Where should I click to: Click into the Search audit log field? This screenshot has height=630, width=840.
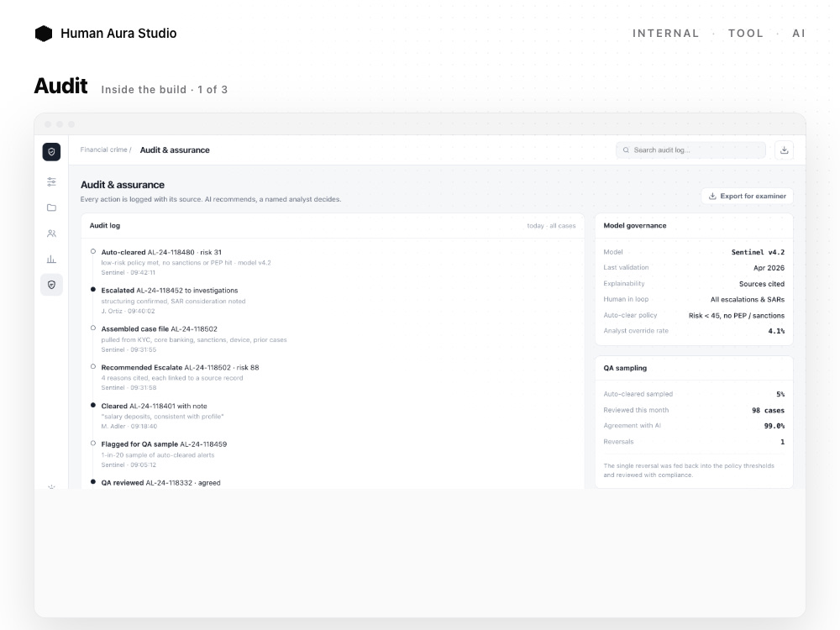(x=690, y=150)
